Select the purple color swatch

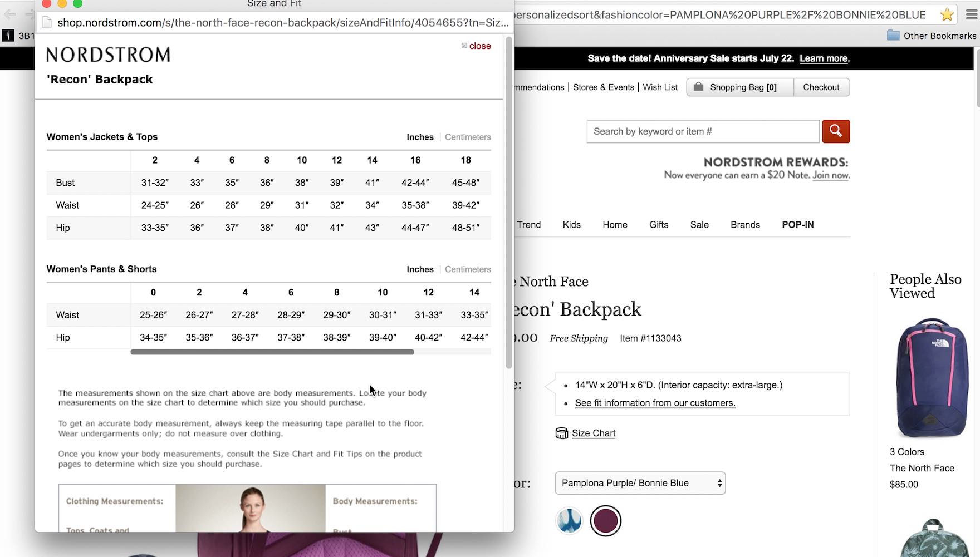point(605,521)
